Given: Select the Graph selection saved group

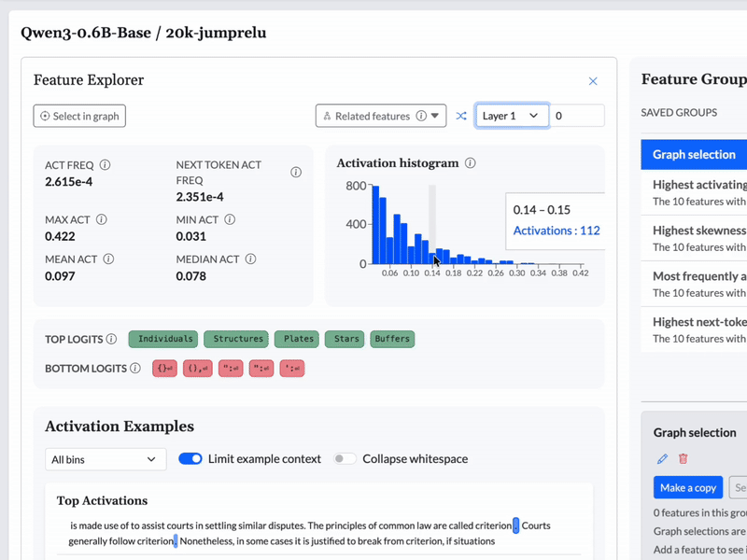Looking at the screenshot, I should click(x=694, y=154).
